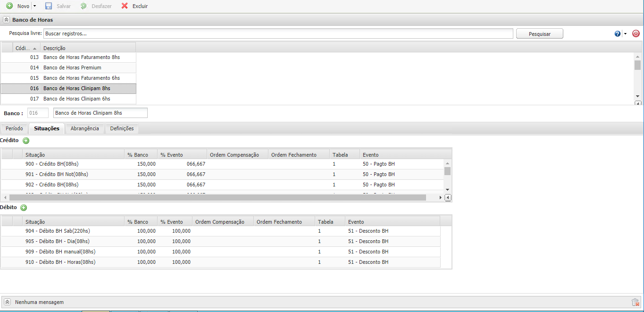644x312 pixels.
Task: Clear messages with the trash icon
Action: click(635, 303)
